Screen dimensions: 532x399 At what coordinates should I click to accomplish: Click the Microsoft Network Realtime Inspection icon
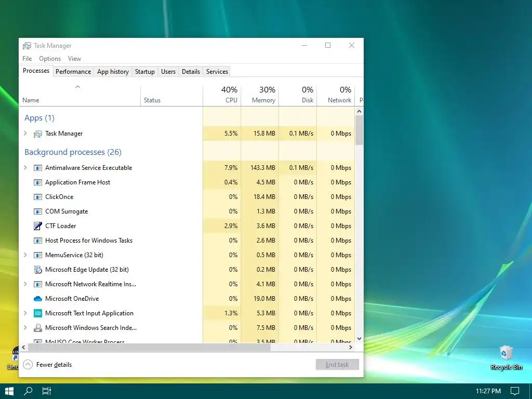pos(37,284)
